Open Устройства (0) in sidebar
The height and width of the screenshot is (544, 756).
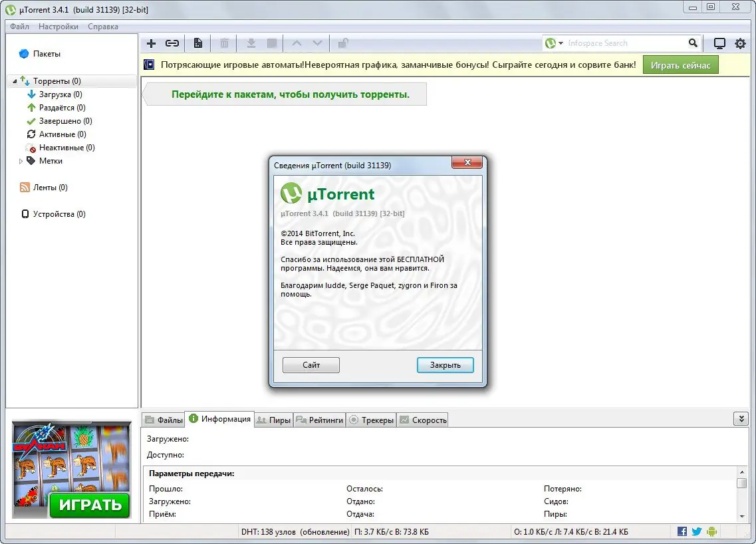[59, 213]
